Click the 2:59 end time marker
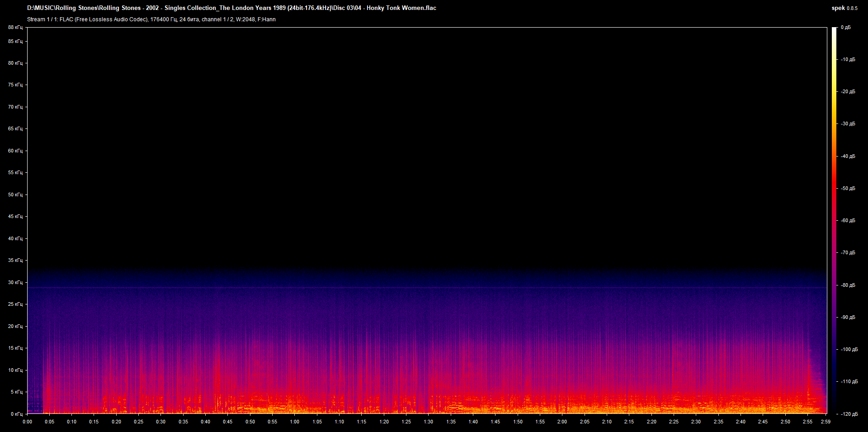Viewport: 868px width, 432px height. tap(826, 422)
